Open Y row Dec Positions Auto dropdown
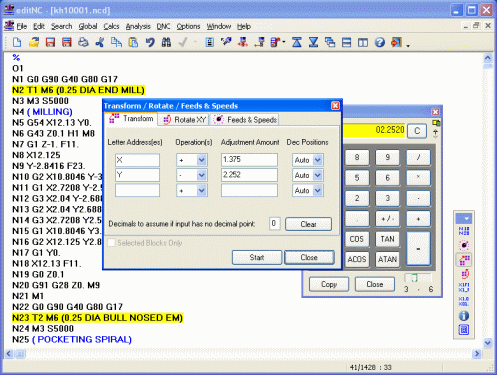Image resolution: width=497 pixels, height=375 pixels. click(318, 175)
